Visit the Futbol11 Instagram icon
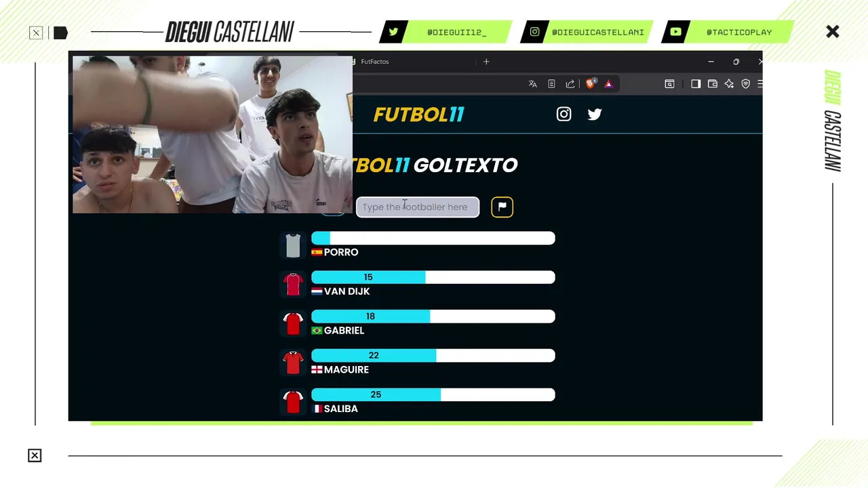868x488 pixels. pos(564,114)
